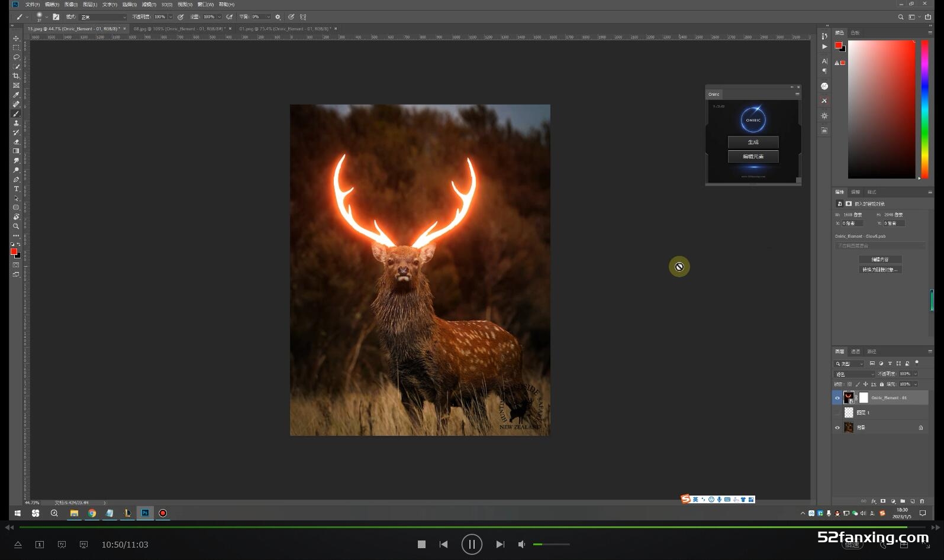Select the Horizontal Type tool
The height and width of the screenshot is (560, 944).
click(16, 189)
